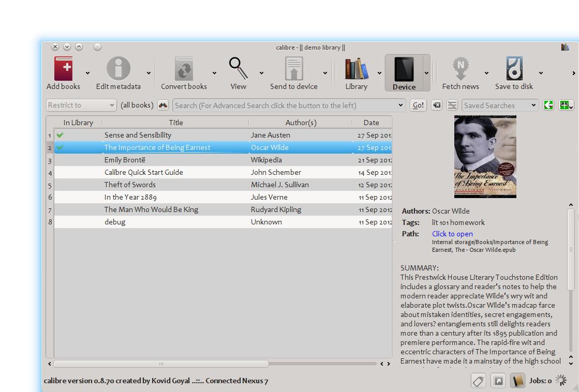Screen dimensions: 579x392
Task: Click the Jobs spinner icon
Action: click(561, 380)
